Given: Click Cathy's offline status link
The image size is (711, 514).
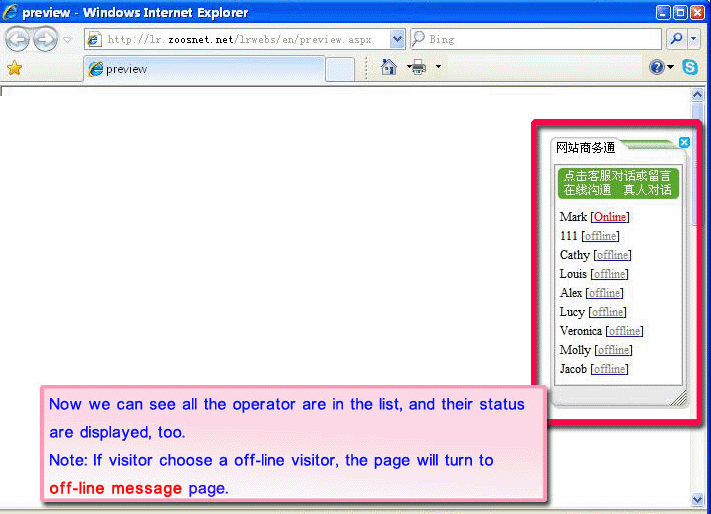Looking at the screenshot, I should 613,255.
